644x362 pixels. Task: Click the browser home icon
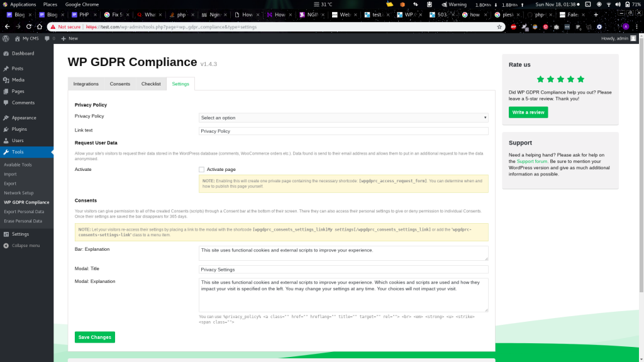(x=40, y=26)
